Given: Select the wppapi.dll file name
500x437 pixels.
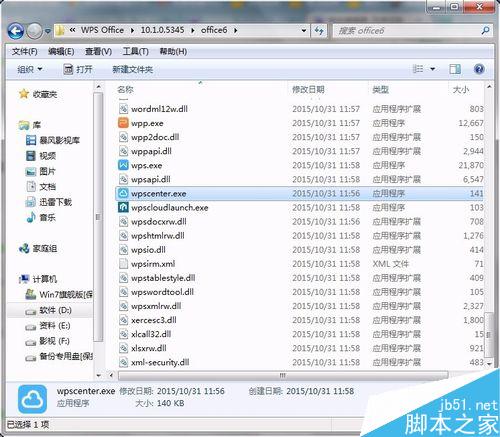Looking at the screenshot, I should tap(151, 151).
